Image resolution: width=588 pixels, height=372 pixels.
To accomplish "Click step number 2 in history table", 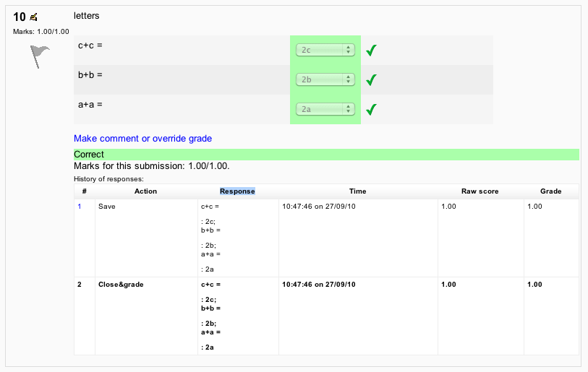I will pos(79,285).
